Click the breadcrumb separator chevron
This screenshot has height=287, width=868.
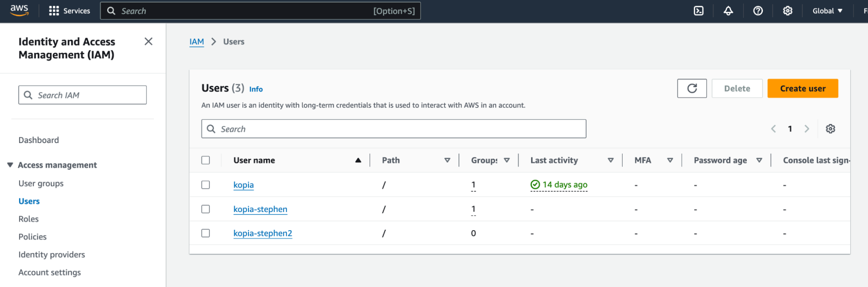(214, 42)
